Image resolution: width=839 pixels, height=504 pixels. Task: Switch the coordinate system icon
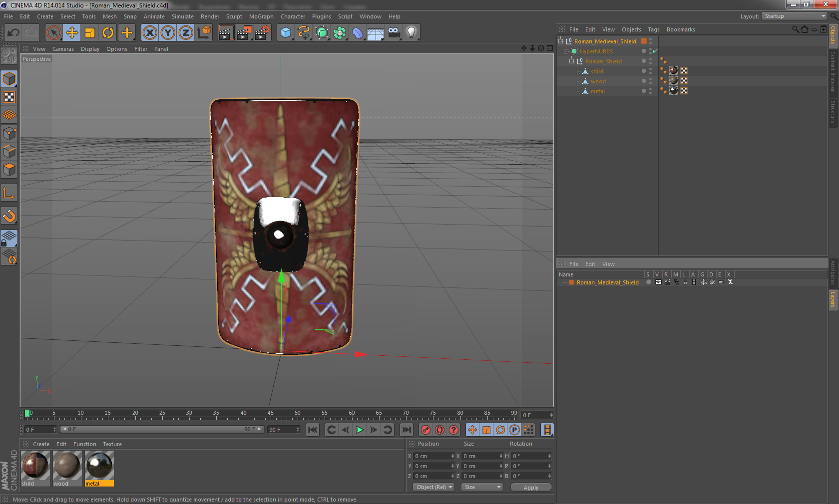click(204, 33)
